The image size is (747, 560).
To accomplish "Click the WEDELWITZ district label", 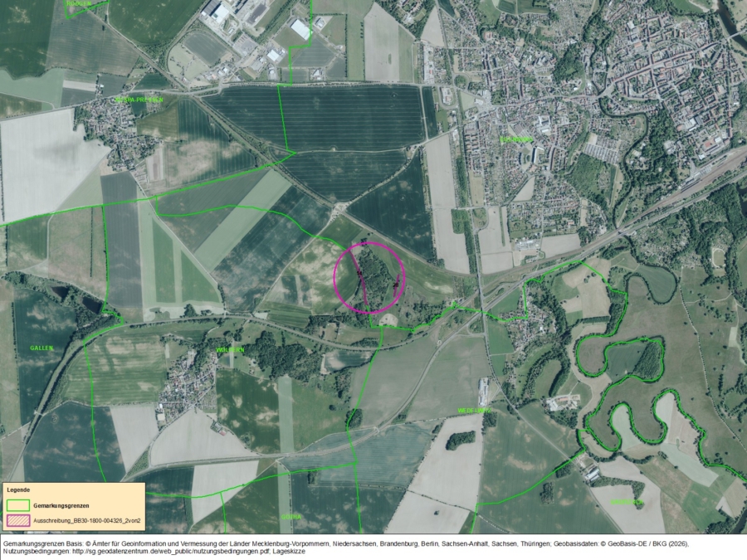I will 473,411.
